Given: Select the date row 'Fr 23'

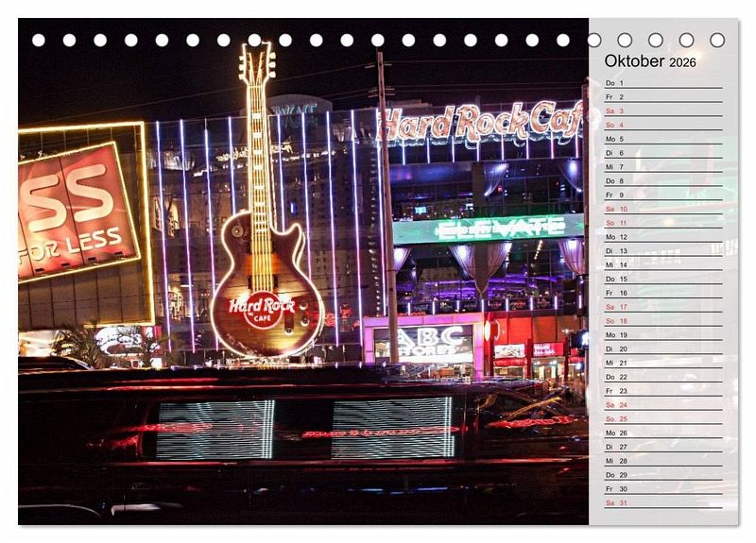Looking at the screenshot, I should pos(663,391).
